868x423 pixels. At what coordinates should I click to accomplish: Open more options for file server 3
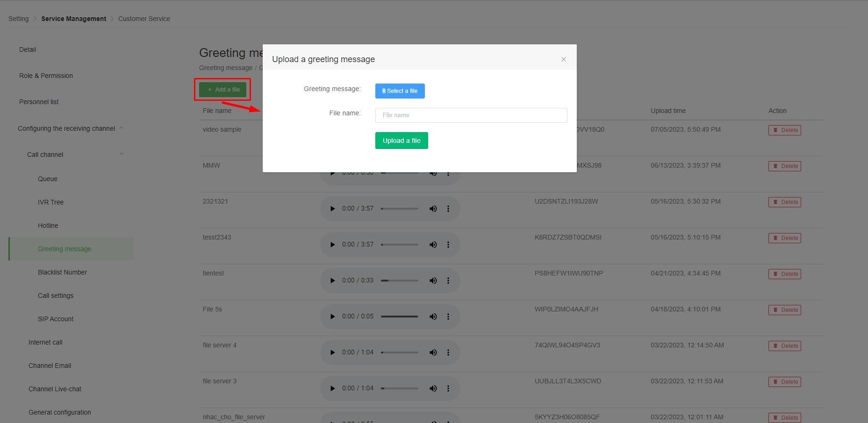click(448, 388)
